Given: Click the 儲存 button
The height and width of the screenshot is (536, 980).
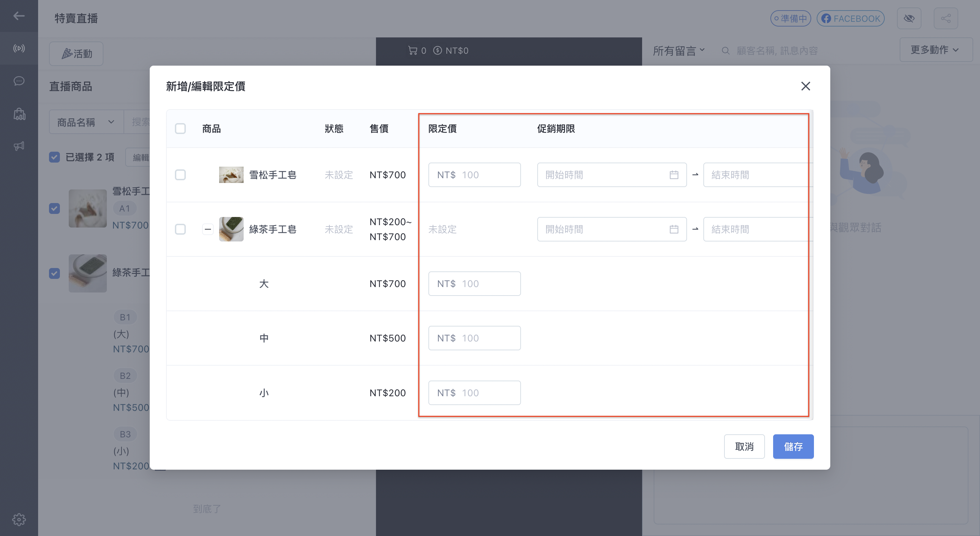Looking at the screenshot, I should point(793,446).
